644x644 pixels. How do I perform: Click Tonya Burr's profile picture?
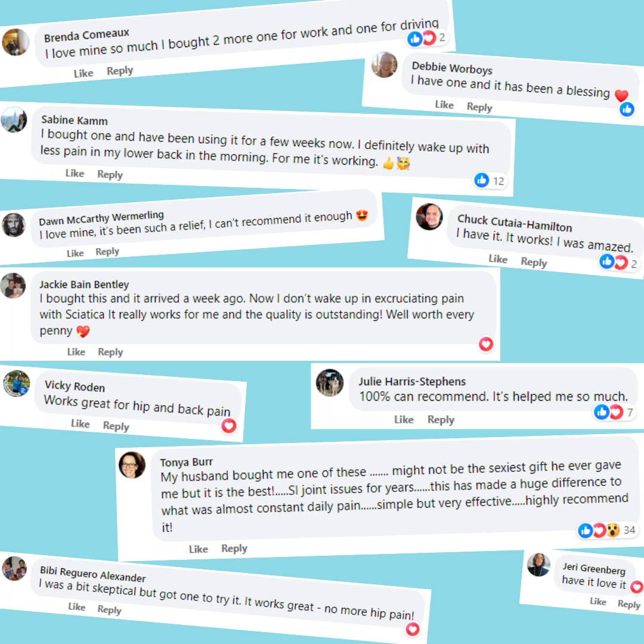click(x=132, y=465)
